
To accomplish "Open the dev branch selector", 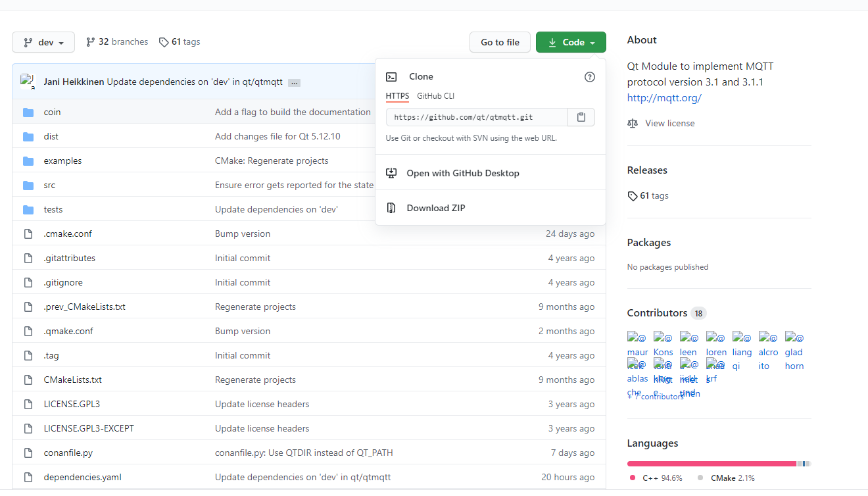I will [43, 41].
